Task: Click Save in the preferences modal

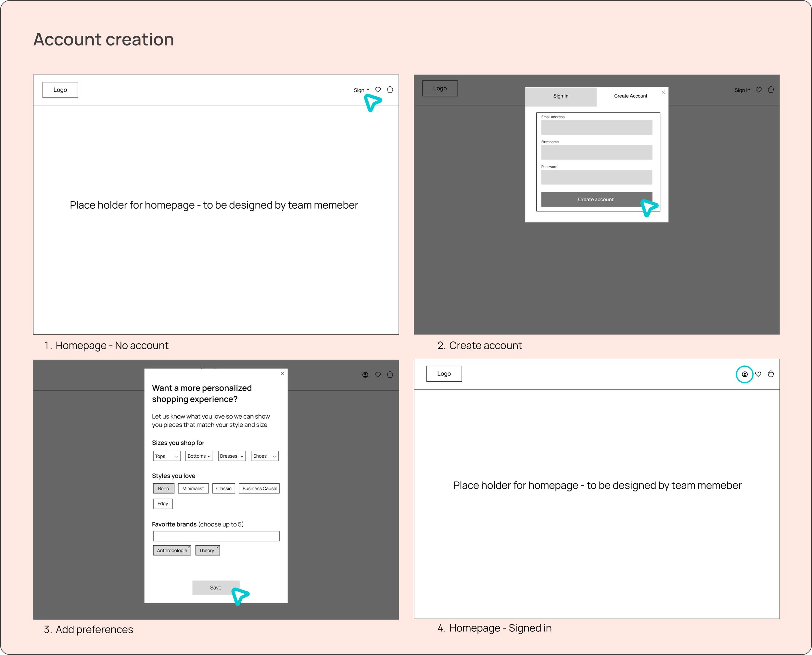Action: (x=216, y=587)
